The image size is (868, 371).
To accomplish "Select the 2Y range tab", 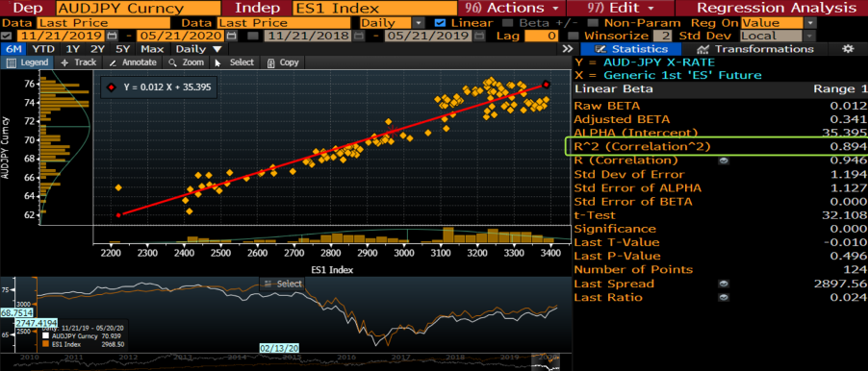I will [98, 49].
